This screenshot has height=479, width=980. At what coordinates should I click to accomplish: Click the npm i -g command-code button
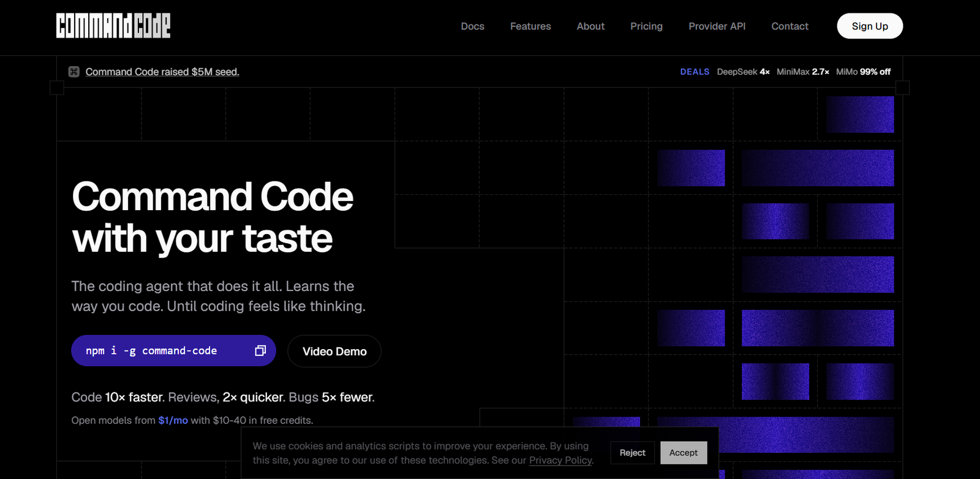click(x=173, y=350)
